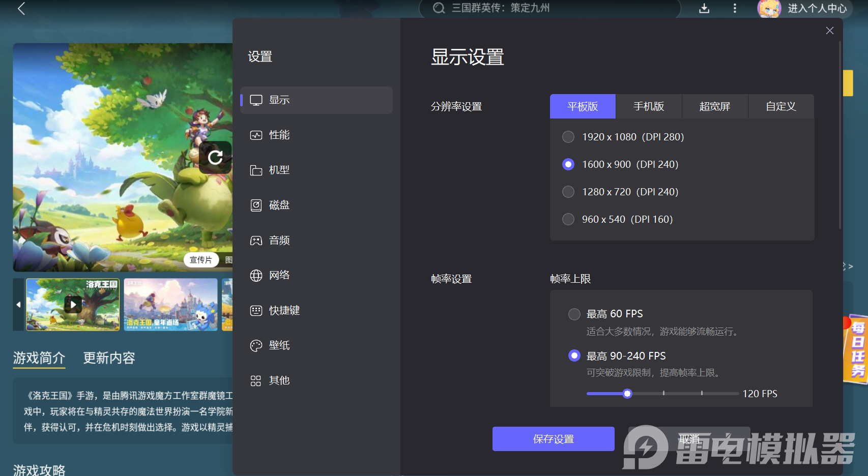The image size is (868, 476).
Task: Open the 快捷键 (shortcuts) settings
Action: pos(283,310)
